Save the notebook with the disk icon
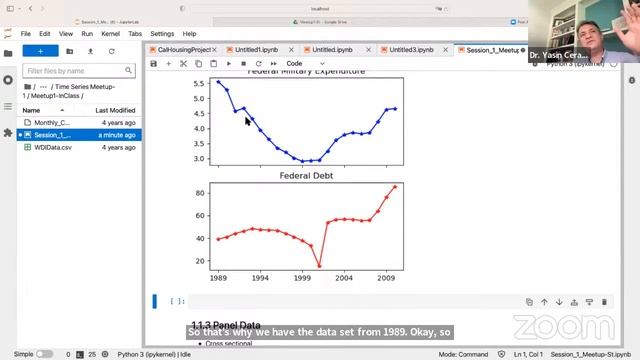The width and height of the screenshot is (640, 360). pyautogui.click(x=153, y=64)
